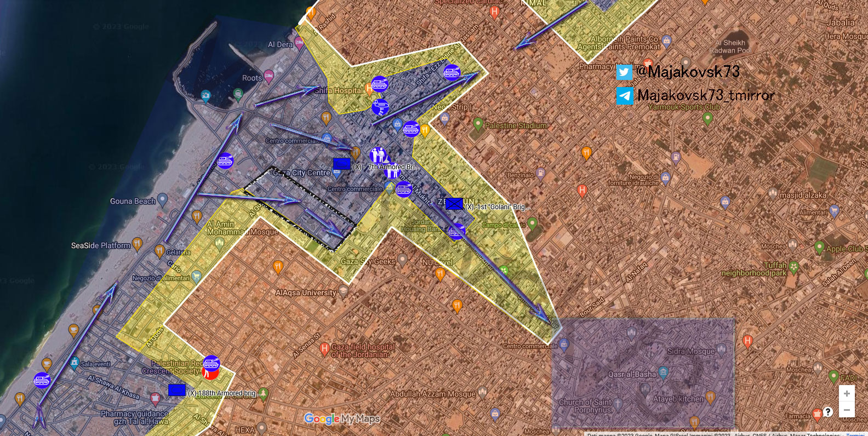The image size is (868, 436).
Task: Select the tank marker beside Shifa Hospital
Action: [379, 84]
